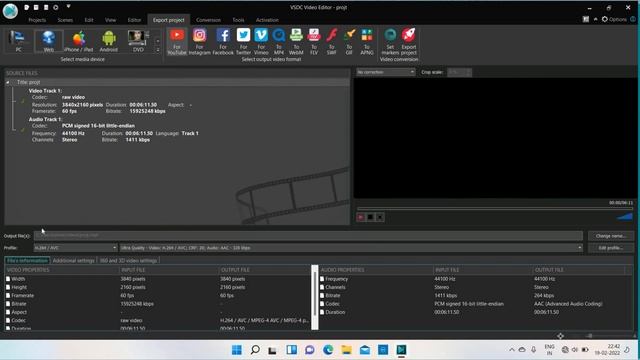
Task: Select For Instagram output format
Action: click(200, 42)
